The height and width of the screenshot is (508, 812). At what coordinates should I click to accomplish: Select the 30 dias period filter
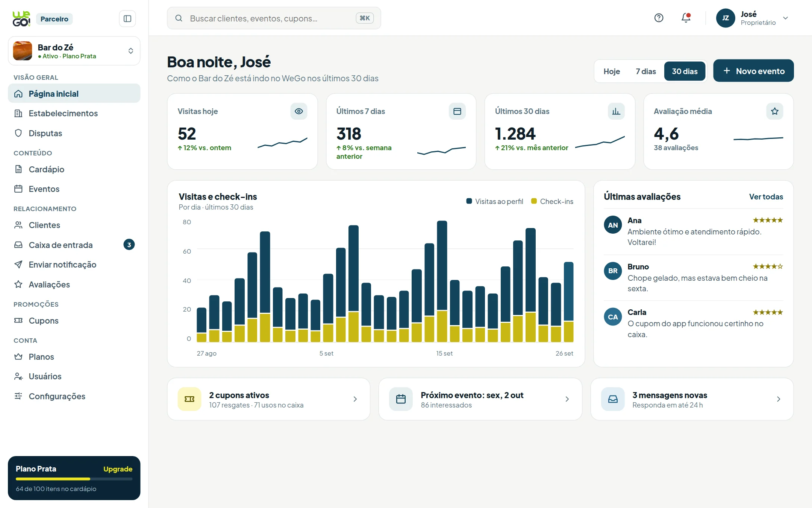tap(685, 71)
